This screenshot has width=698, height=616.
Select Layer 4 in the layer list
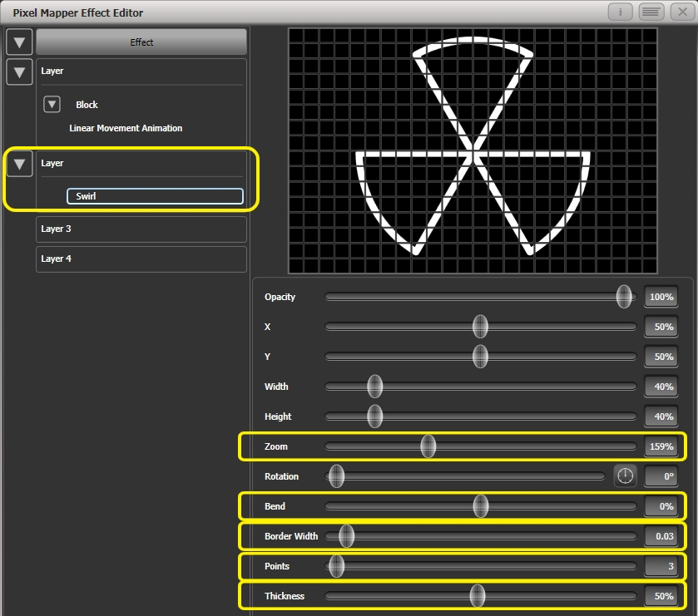point(141,259)
